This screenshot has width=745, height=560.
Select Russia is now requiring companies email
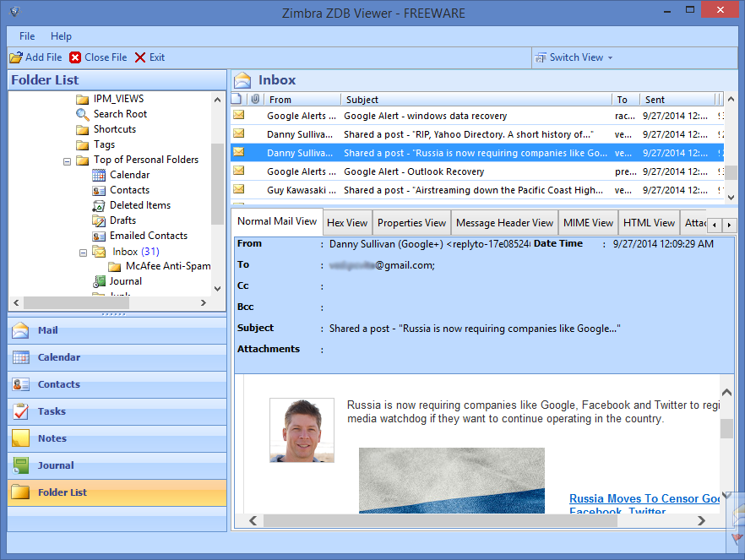tap(477, 153)
